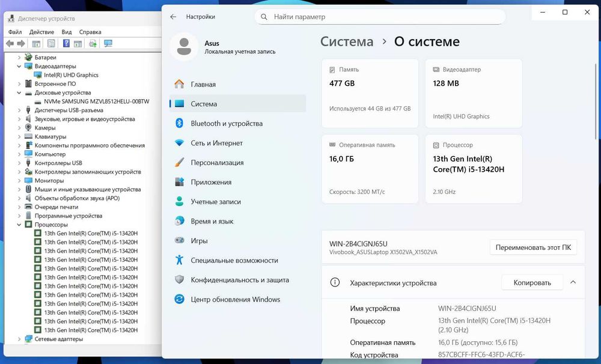Open Игры settings

(x=237, y=241)
